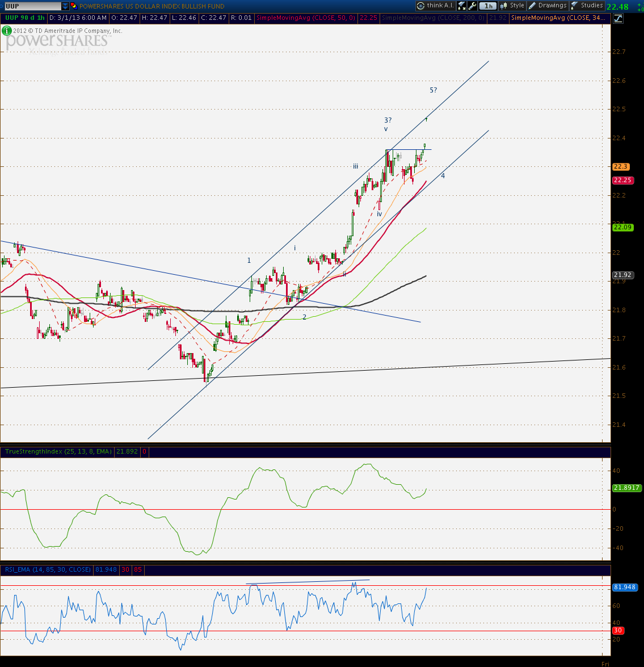Click the 'L: 22.46' low price readout
This screenshot has height=667, width=644.
pos(184,18)
